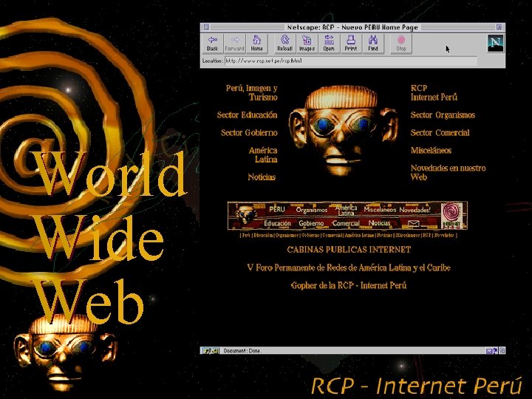Click PERU in the navigation banner
The width and height of the screenshot is (532, 399).
[277, 209]
